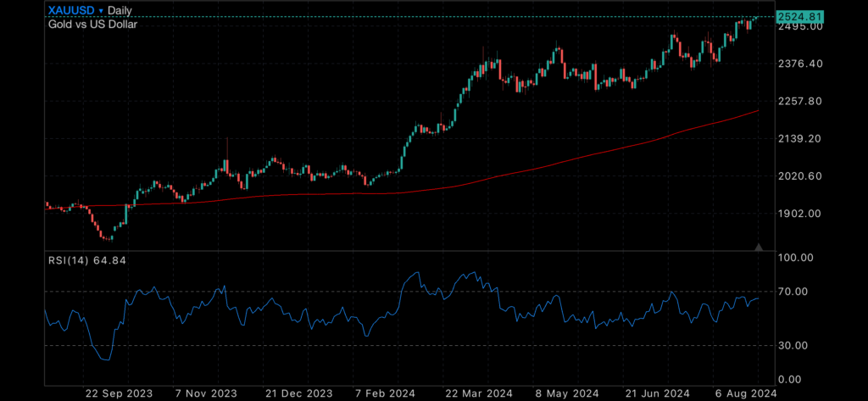This screenshot has height=401, width=868.
Task: Click the 6 Aug 2024 date label
Action: [x=746, y=393]
